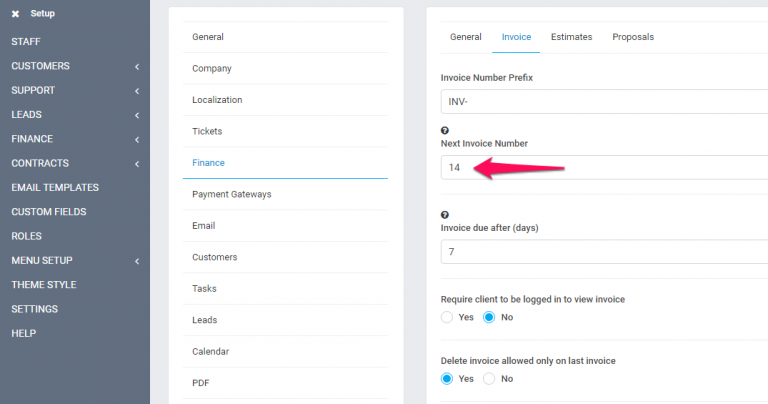This screenshot has height=404, width=768.
Task: Go to Theme Style in the sidebar
Action: click(x=44, y=285)
